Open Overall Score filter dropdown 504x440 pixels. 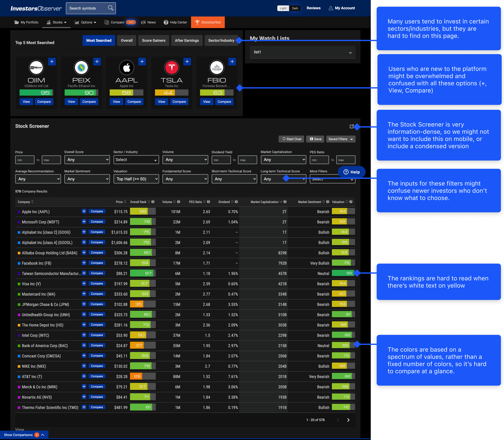(87, 160)
